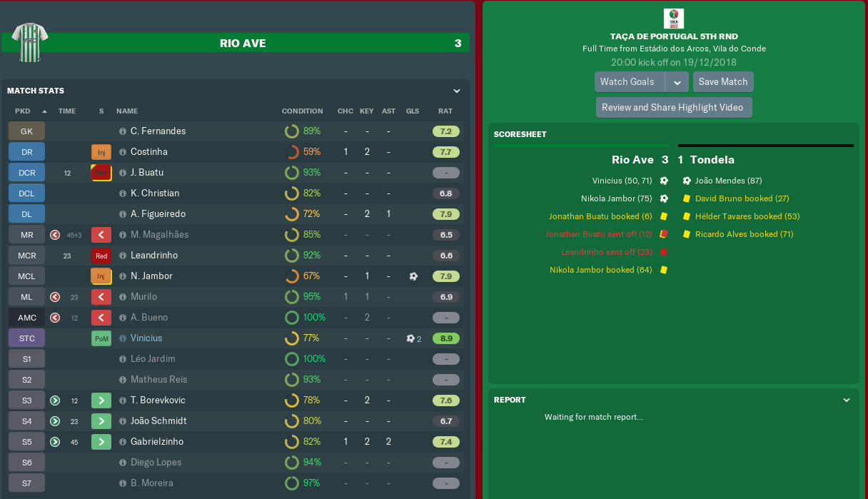
Task: Click the Save Match button
Action: [723, 82]
